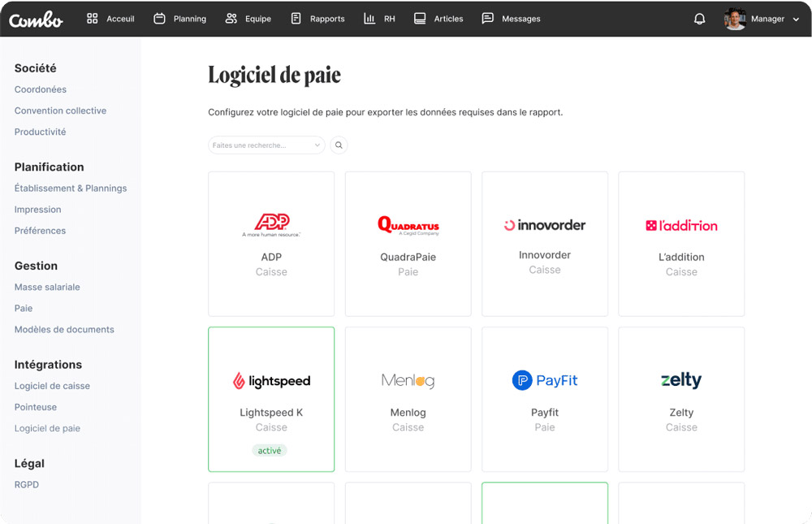The height and width of the screenshot is (524, 812).
Task: Click the search magnifier button
Action: click(339, 145)
